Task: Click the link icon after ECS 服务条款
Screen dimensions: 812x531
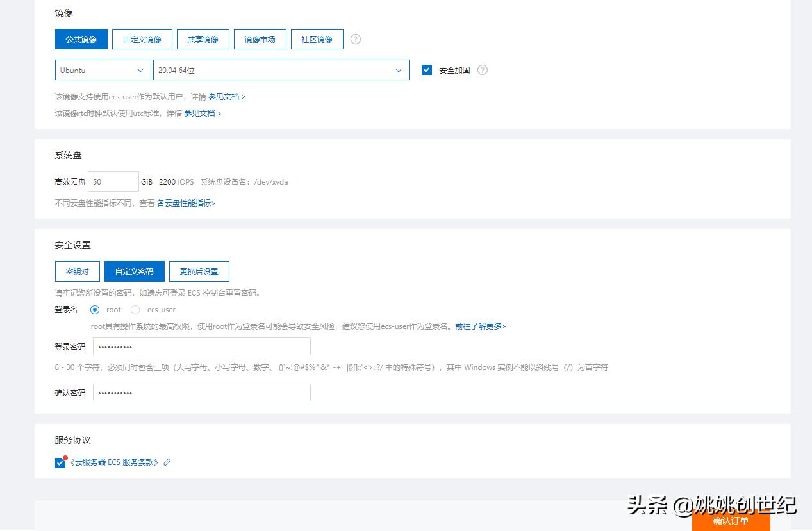Action: [167, 461]
